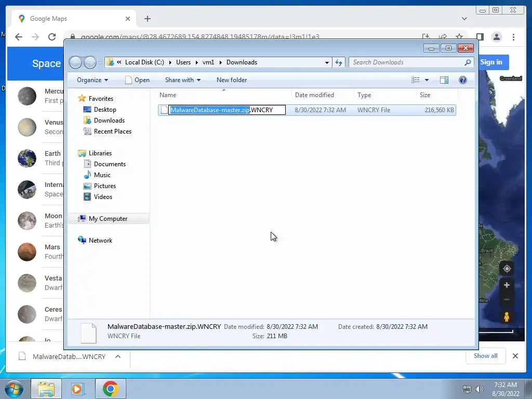Click Maps my location button
The image size is (532, 399).
[x=507, y=269]
